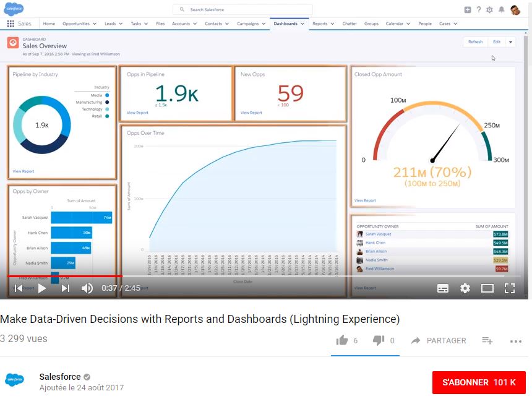This screenshot has width=532, height=399.
Task: Mute the video volume
Action: [x=87, y=288]
